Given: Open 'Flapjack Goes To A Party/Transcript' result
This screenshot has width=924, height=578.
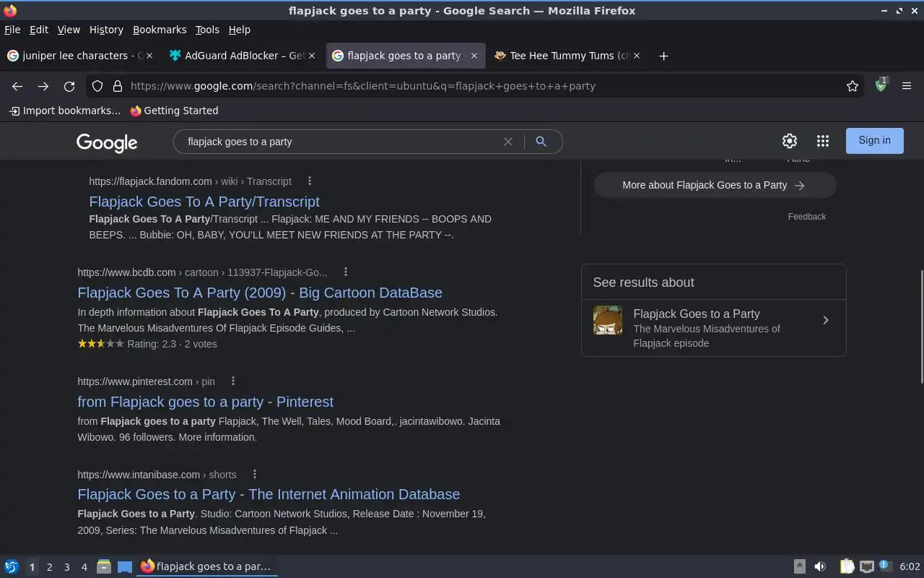Looking at the screenshot, I should click(204, 202).
